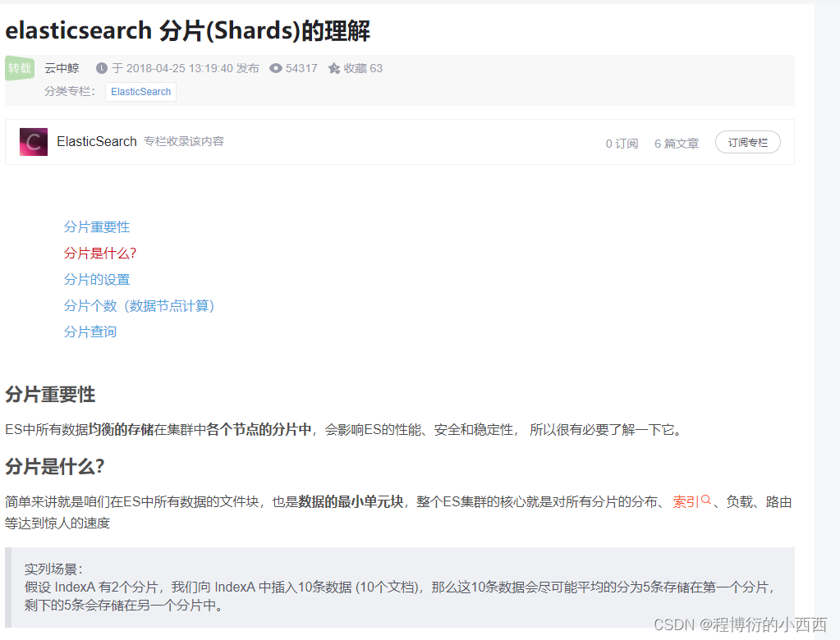The width and height of the screenshot is (840, 640).
Task: Click the 54317 view count
Action: (301, 68)
